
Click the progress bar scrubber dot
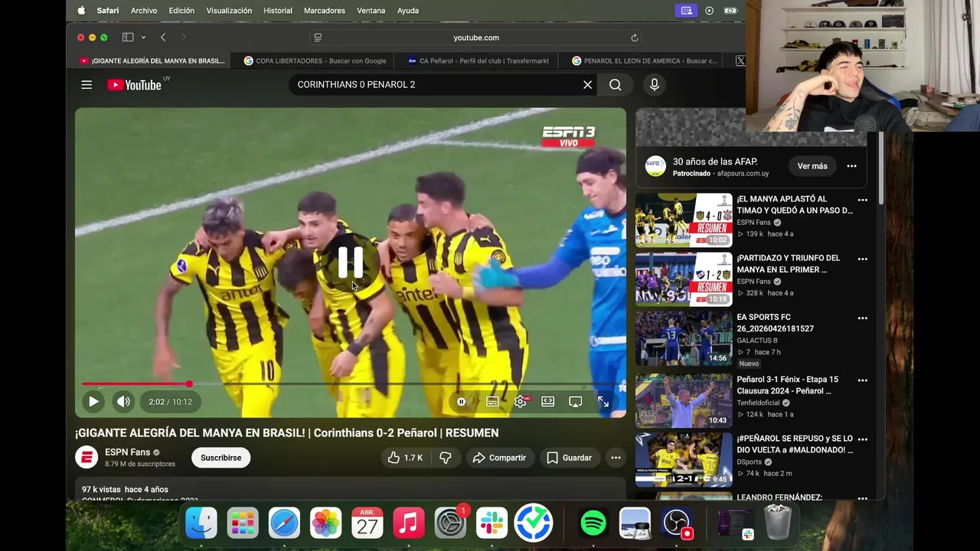pyautogui.click(x=189, y=384)
